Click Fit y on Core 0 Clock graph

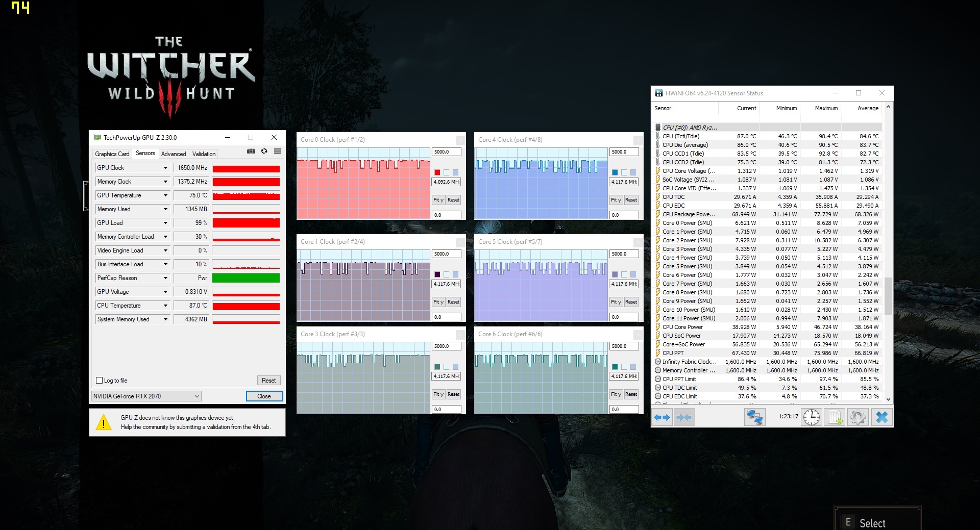(x=438, y=200)
